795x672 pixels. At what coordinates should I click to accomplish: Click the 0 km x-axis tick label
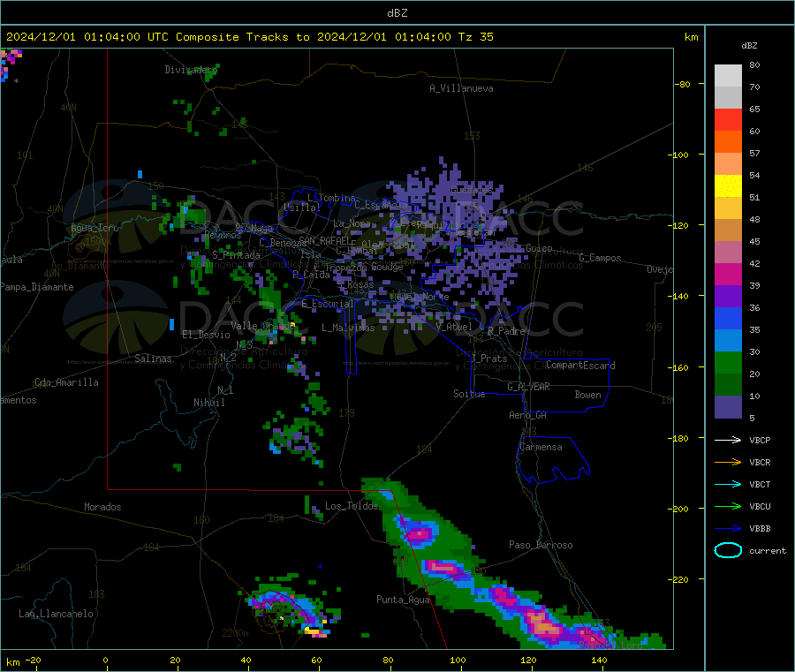point(105,660)
